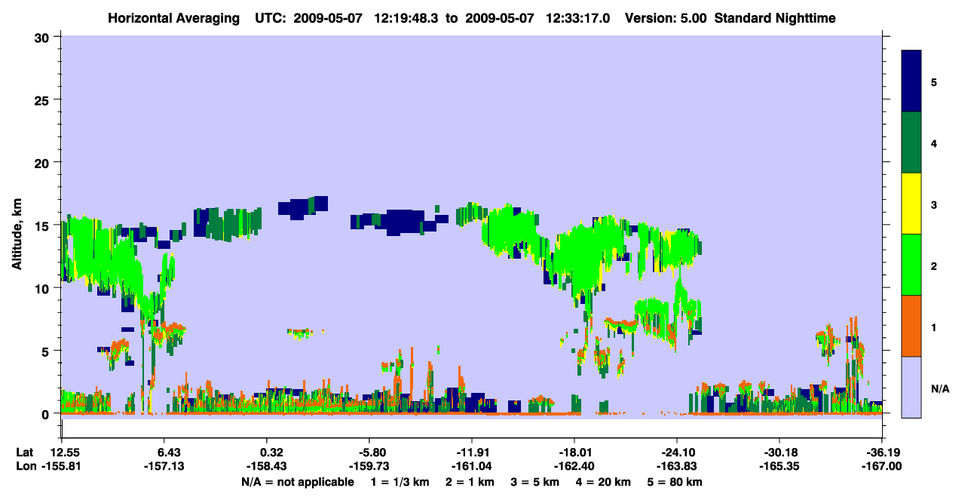Click the color bar label N/A
The width and height of the screenshot is (980, 503).
(x=940, y=389)
